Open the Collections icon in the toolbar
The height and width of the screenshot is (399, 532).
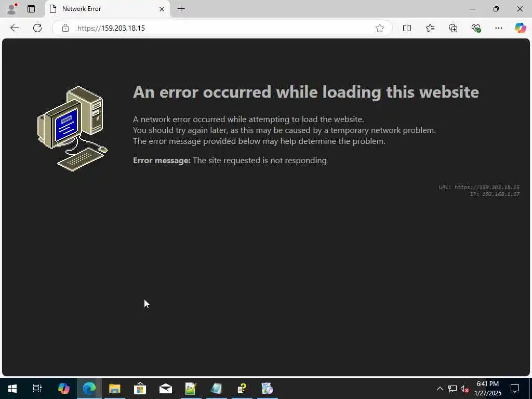(453, 28)
